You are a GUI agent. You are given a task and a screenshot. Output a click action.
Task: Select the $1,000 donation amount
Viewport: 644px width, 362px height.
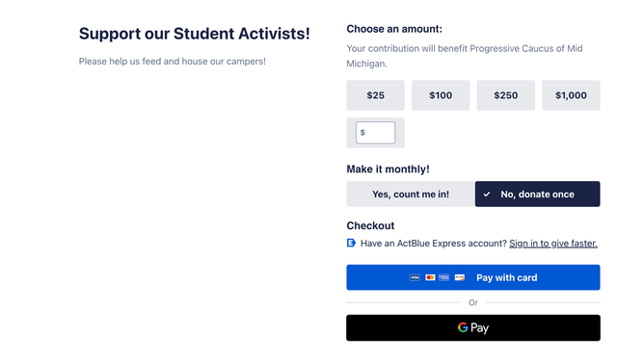click(571, 95)
